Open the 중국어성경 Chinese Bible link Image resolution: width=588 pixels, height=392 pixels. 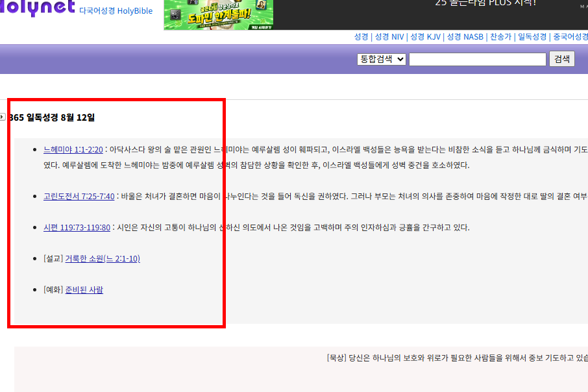point(570,37)
